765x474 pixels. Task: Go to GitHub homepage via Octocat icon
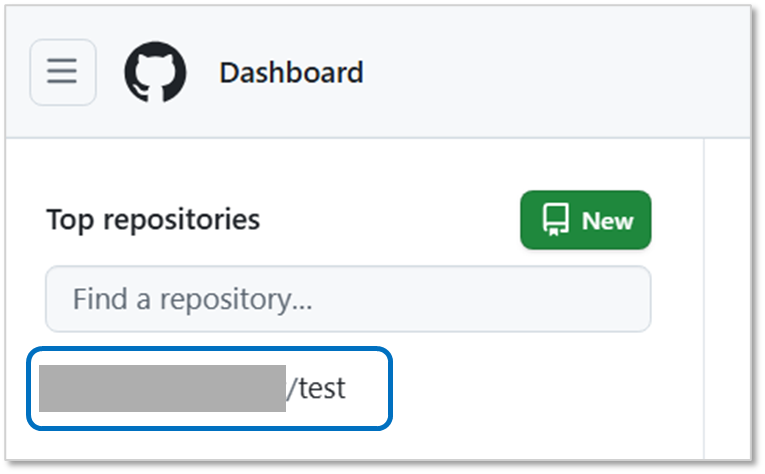[x=155, y=72]
